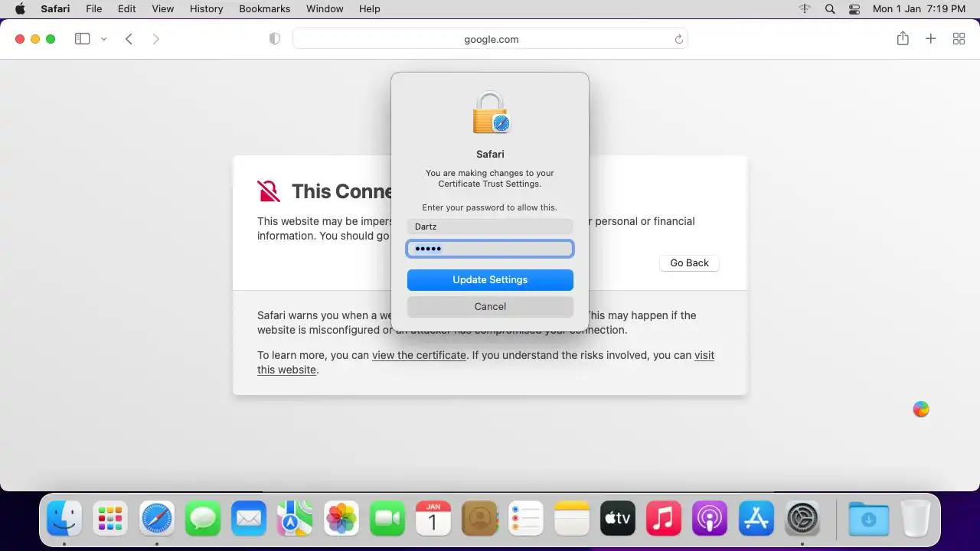This screenshot has height=551, width=980.
Task: Open the view the certificate link
Action: click(x=419, y=355)
